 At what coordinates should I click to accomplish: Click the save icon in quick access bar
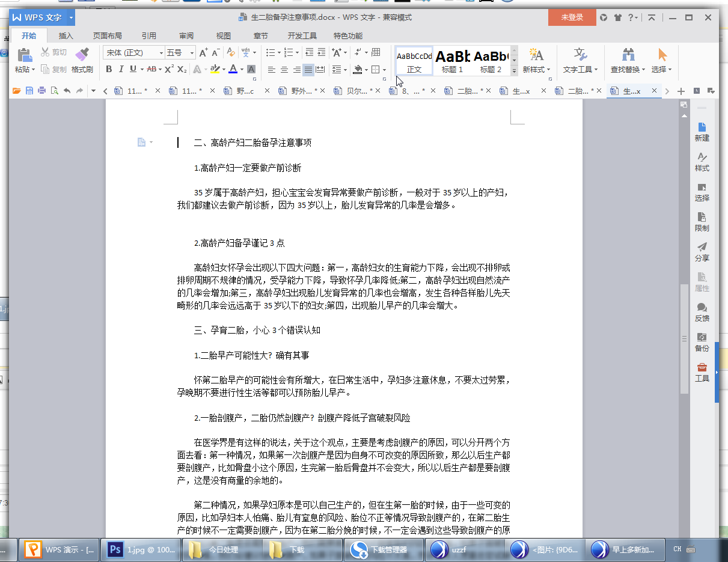click(29, 91)
